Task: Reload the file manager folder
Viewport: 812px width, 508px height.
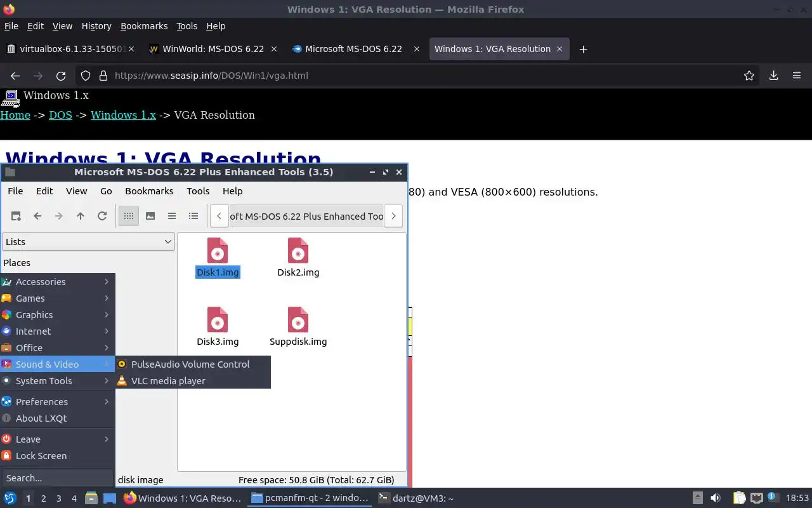Action: tap(102, 216)
